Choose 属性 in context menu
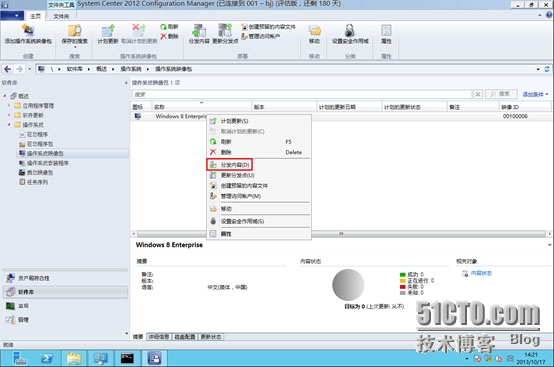Screen dimensions: 554x367 (x=259, y=234)
